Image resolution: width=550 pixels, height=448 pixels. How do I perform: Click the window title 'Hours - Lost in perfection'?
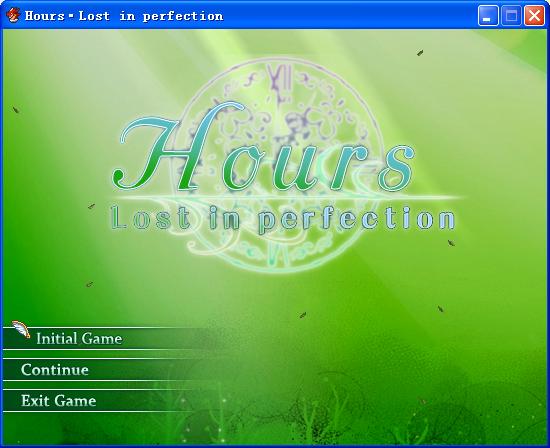pyautogui.click(x=124, y=16)
